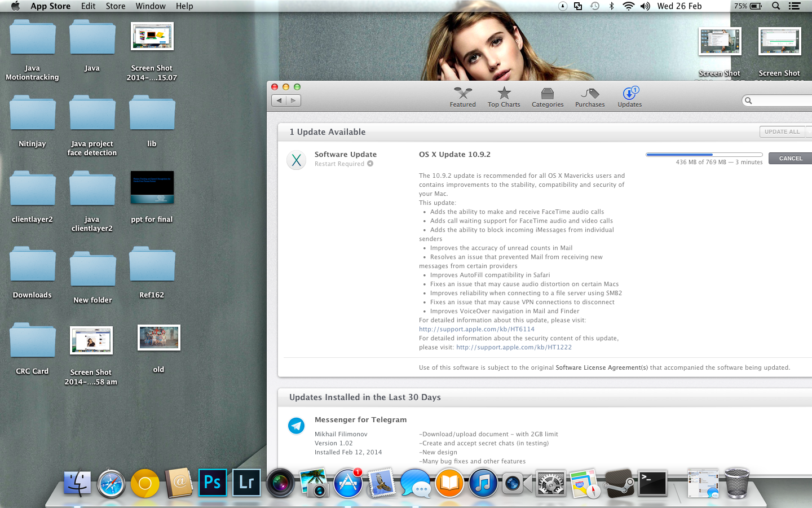The image size is (812, 508).
Task: Click the Restart Required info icon
Action: [x=370, y=164]
